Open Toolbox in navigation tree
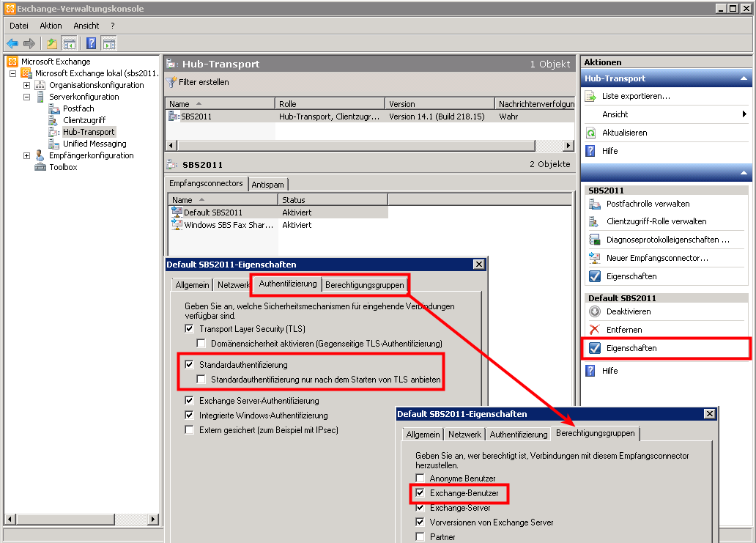The width and height of the screenshot is (756, 543). (x=63, y=167)
